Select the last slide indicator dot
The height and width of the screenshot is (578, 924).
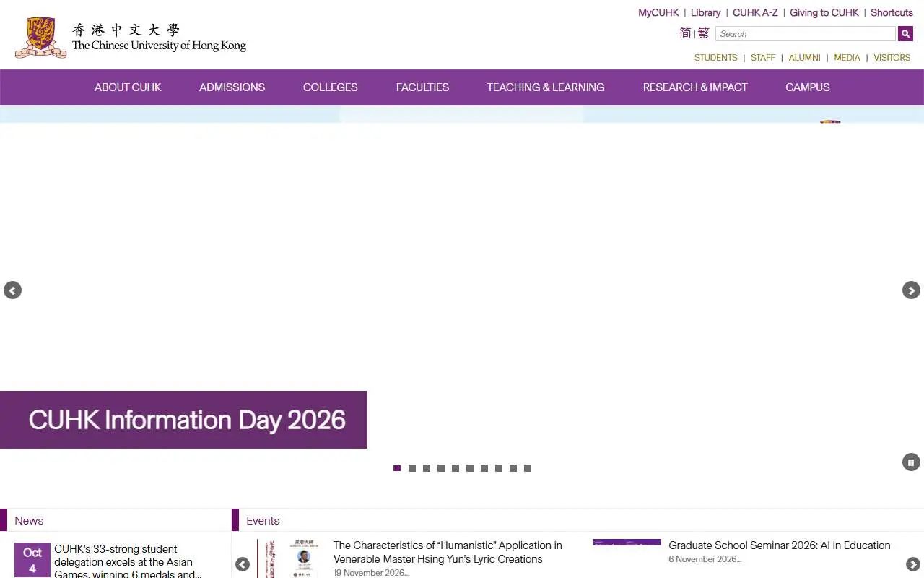click(528, 468)
